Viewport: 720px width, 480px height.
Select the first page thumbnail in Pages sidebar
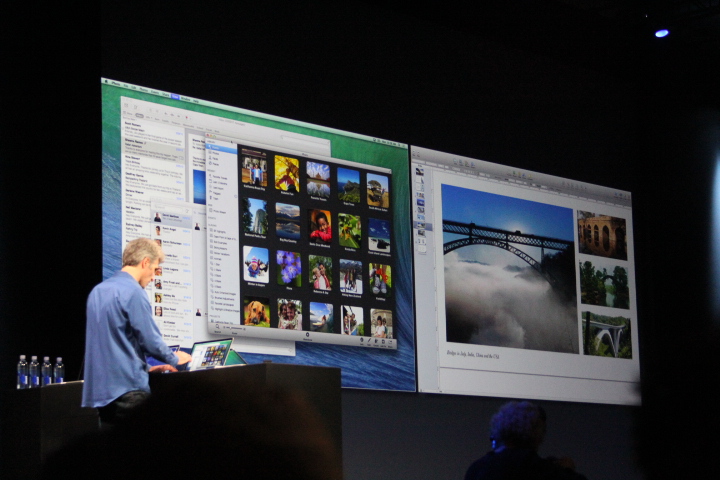click(420, 171)
